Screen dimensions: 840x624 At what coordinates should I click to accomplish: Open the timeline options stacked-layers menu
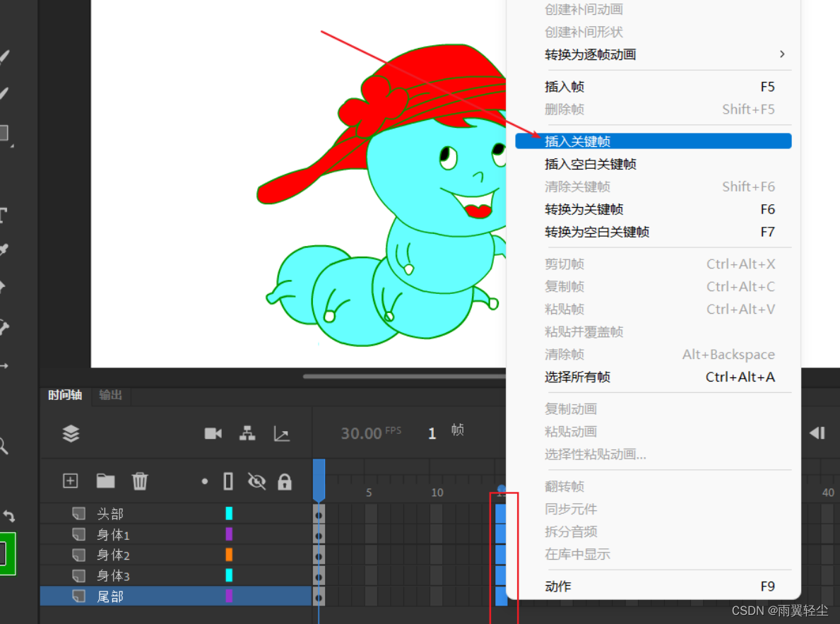[x=70, y=435]
